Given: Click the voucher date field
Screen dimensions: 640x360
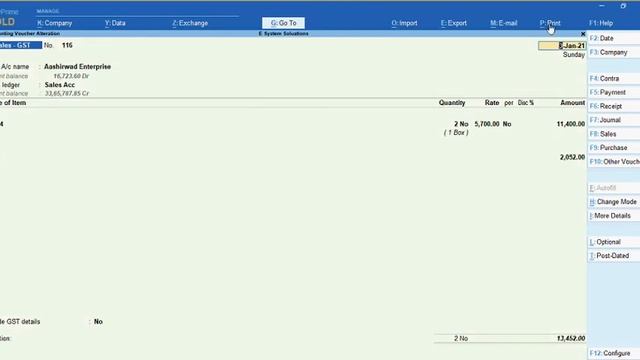Looking at the screenshot, I should 562,46.
